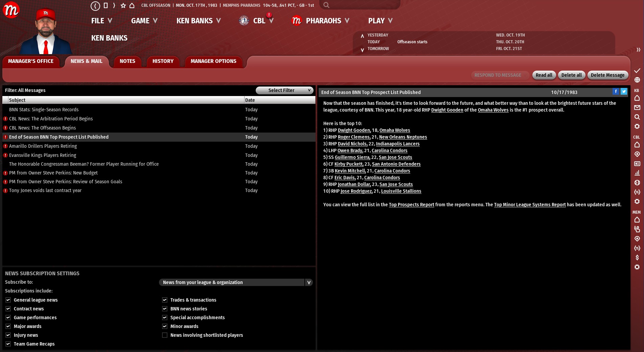Share message via Facebook icon
Image resolution: width=644 pixels, height=352 pixels.
[616, 92]
